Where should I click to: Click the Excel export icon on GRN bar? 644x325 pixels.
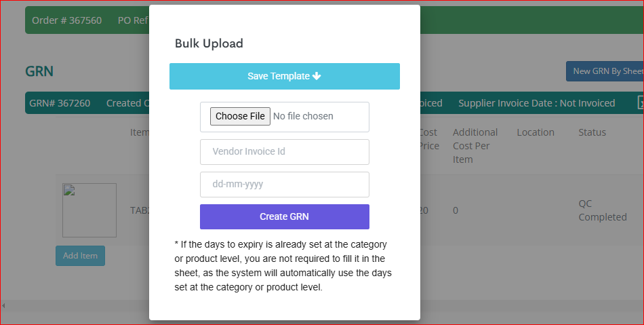coord(641,102)
